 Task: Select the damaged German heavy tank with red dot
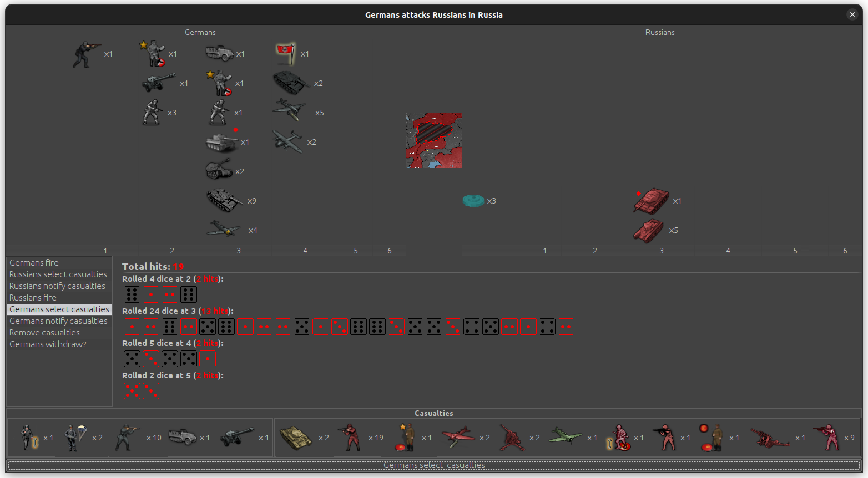pos(222,142)
